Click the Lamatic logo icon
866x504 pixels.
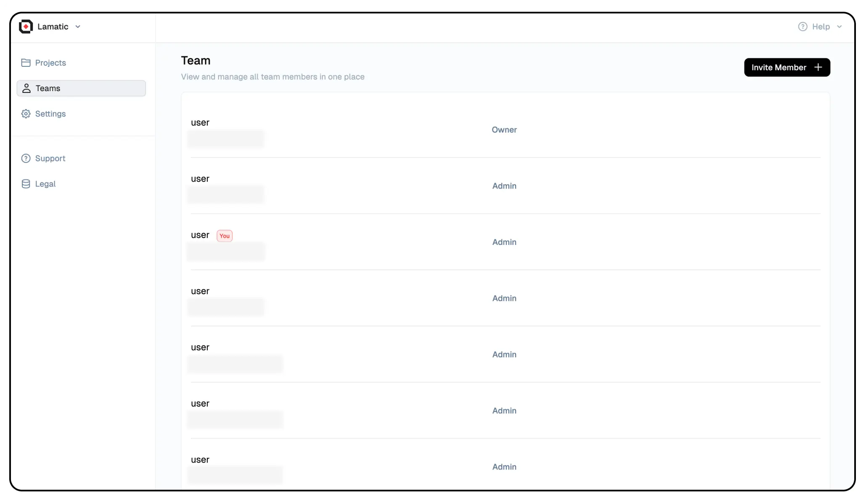click(x=26, y=26)
